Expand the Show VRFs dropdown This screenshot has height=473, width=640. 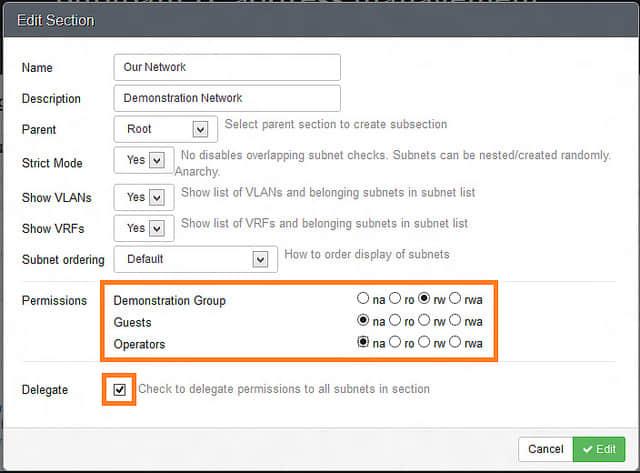click(x=144, y=228)
